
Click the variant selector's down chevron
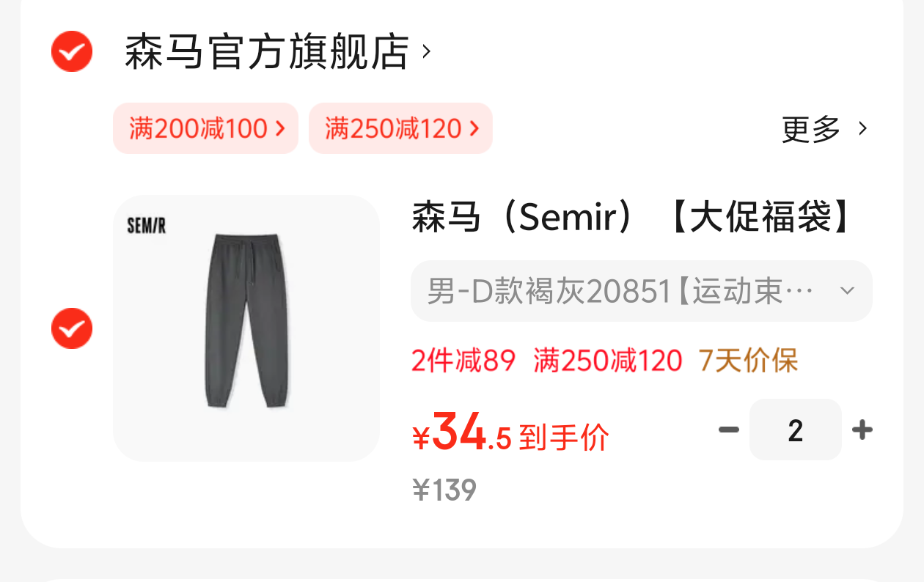(x=847, y=291)
